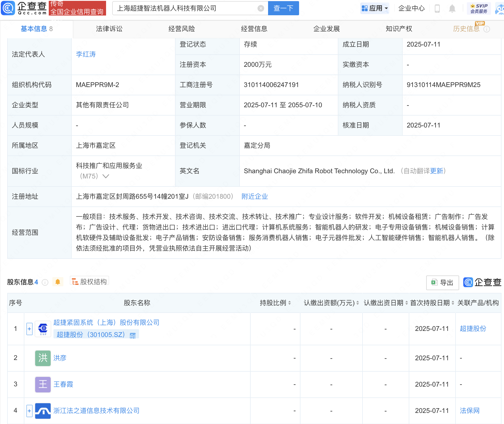Image resolution: width=504 pixels, height=424 pixels.
Task: Click 浙江法之道 company logo icon
Action: pos(43,411)
